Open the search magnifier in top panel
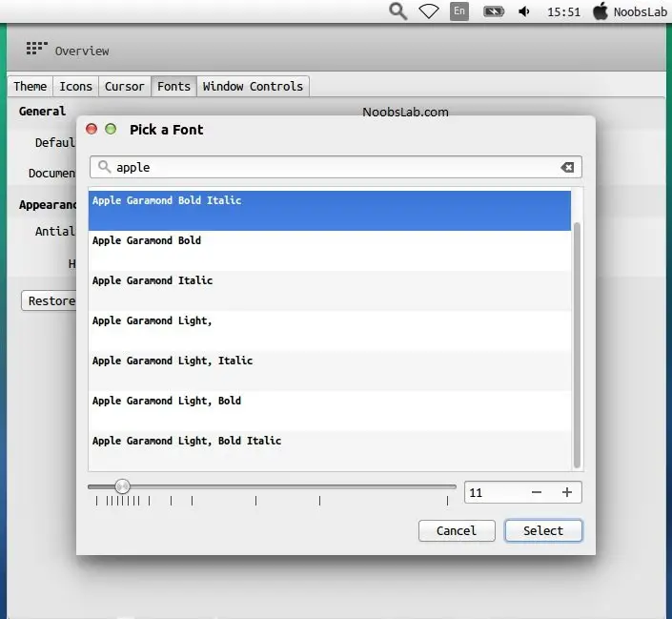 (x=398, y=11)
